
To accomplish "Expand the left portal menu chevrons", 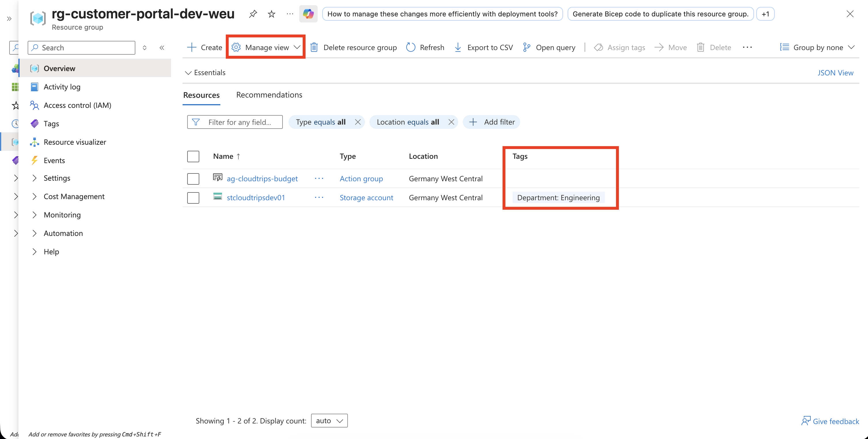I will click(x=9, y=19).
